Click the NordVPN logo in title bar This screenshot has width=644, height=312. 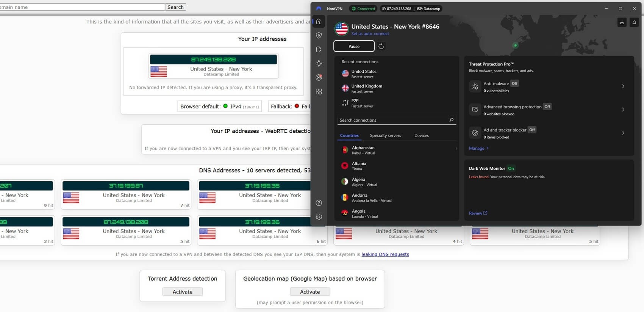[319, 8]
